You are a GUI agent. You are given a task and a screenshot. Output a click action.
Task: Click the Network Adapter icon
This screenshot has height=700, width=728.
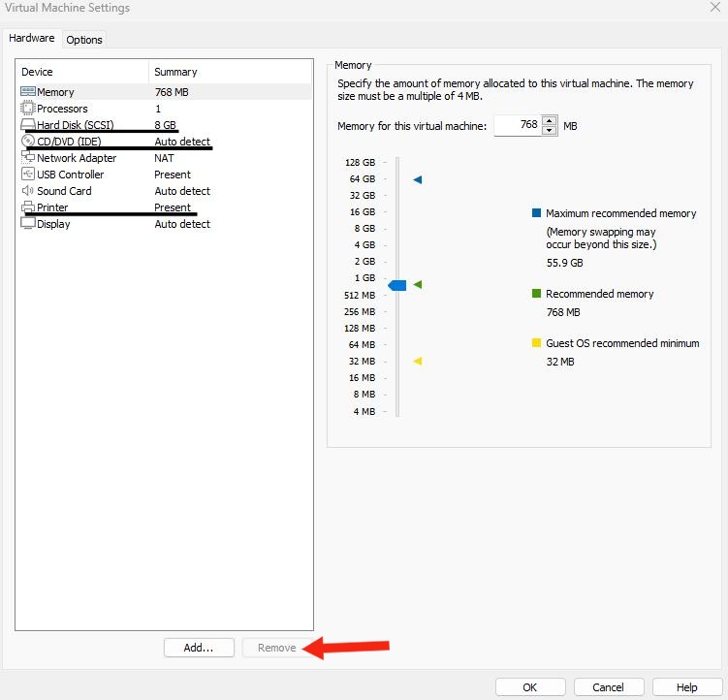point(28,158)
